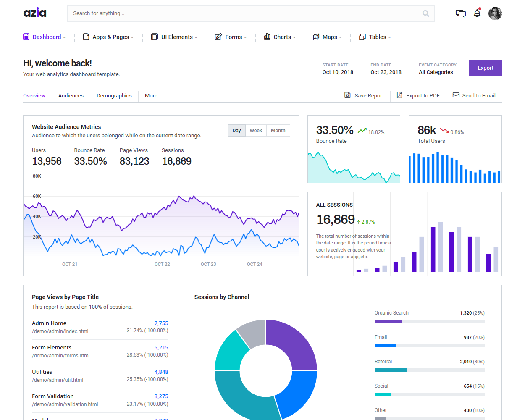Click the search magnifier icon
Viewport: 525px width, 420px height.
[425, 13]
